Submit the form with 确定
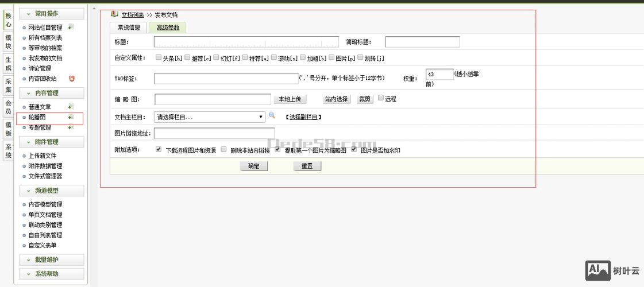644x287 pixels. pyautogui.click(x=254, y=166)
